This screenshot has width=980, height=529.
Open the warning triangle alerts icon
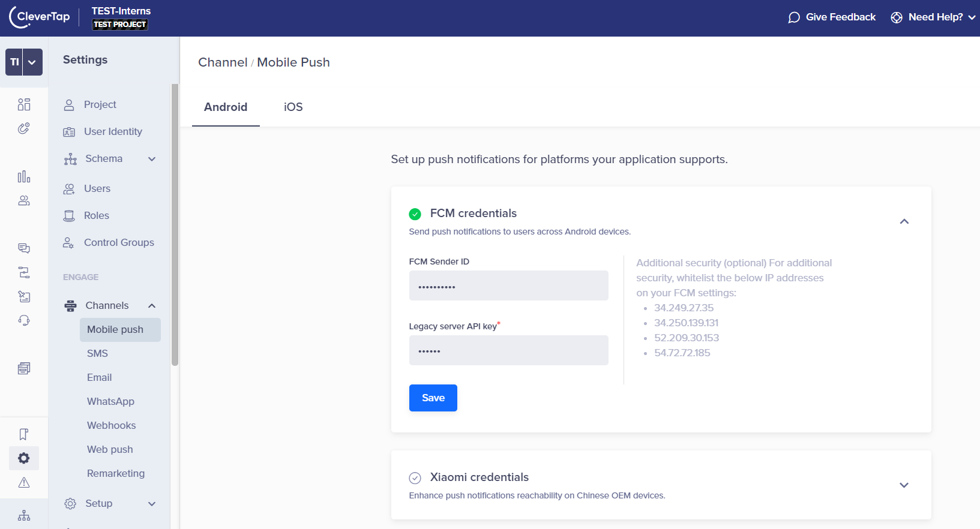pos(24,482)
